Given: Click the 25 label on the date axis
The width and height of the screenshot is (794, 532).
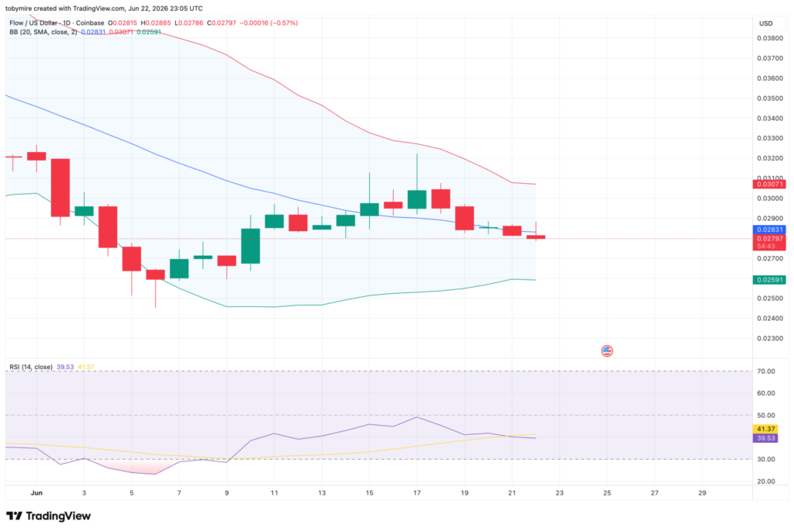Looking at the screenshot, I should (x=606, y=492).
